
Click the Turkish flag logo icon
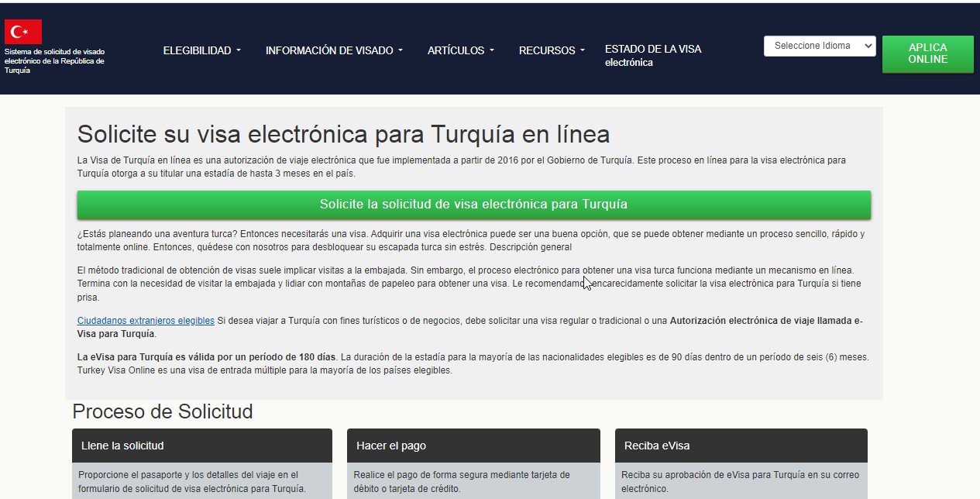(x=23, y=32)
